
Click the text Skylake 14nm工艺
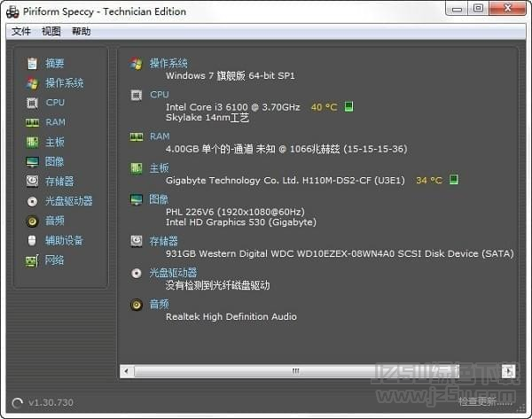click(207, 118)
